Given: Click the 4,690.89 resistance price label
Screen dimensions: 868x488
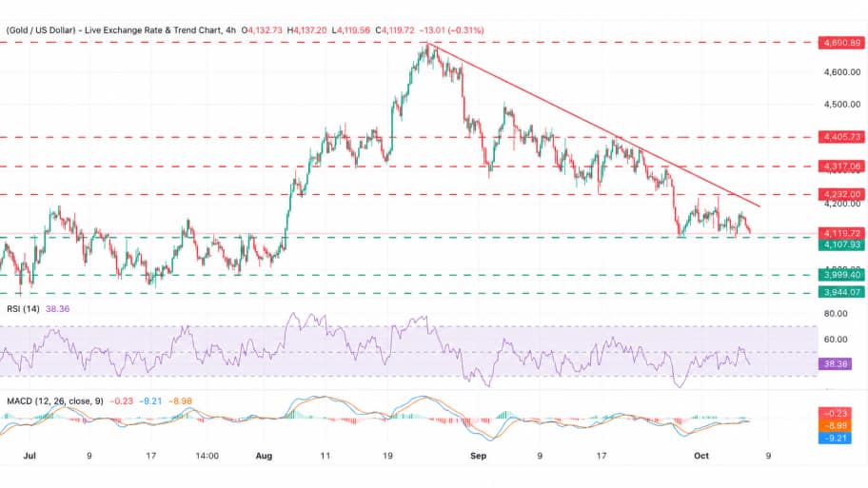Looking at the screenshot, I should pos(841,43).
